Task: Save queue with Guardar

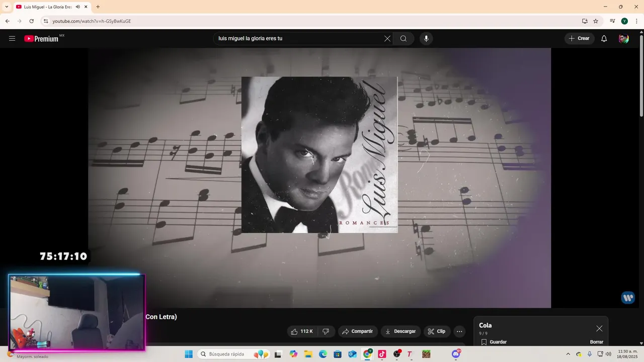Action: click(x=494, y=342)
